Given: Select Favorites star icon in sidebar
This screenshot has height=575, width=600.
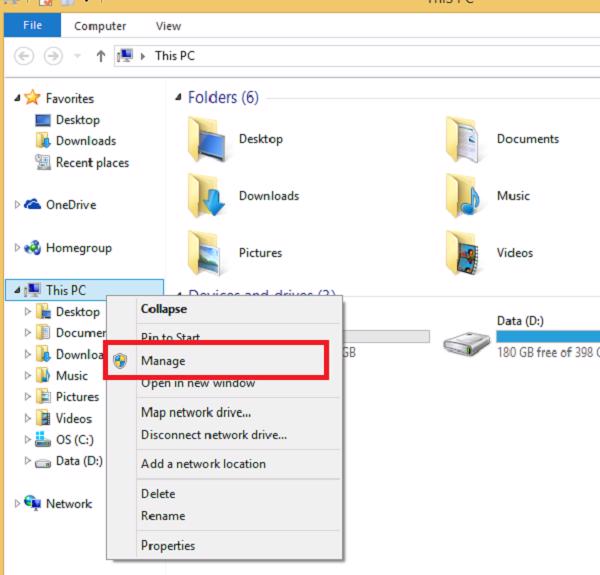Looking at the screenshot, I should [32, 97].
